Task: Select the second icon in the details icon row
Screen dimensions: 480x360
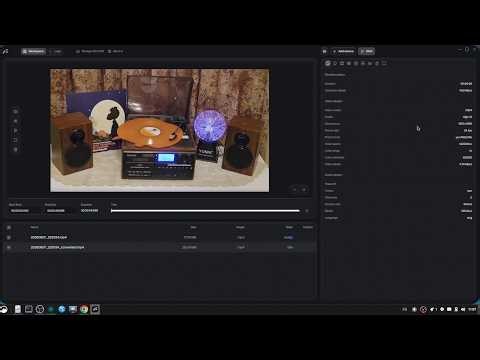Action: point(335,63)
